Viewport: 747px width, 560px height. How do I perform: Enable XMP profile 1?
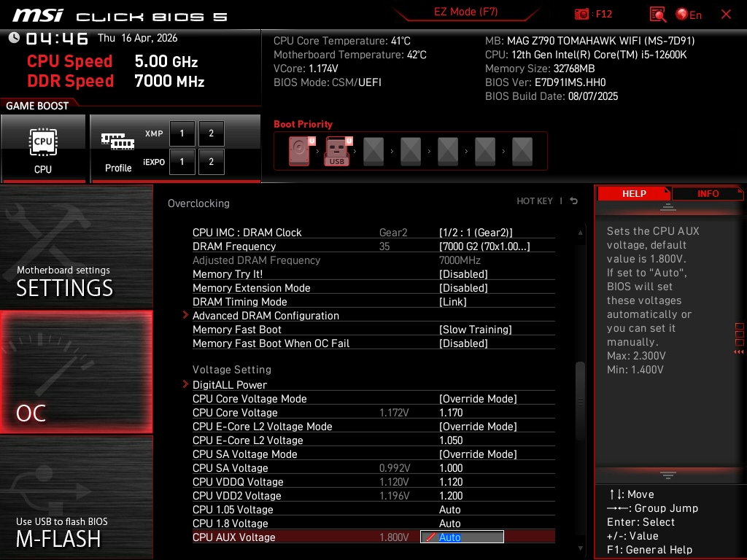182,133
